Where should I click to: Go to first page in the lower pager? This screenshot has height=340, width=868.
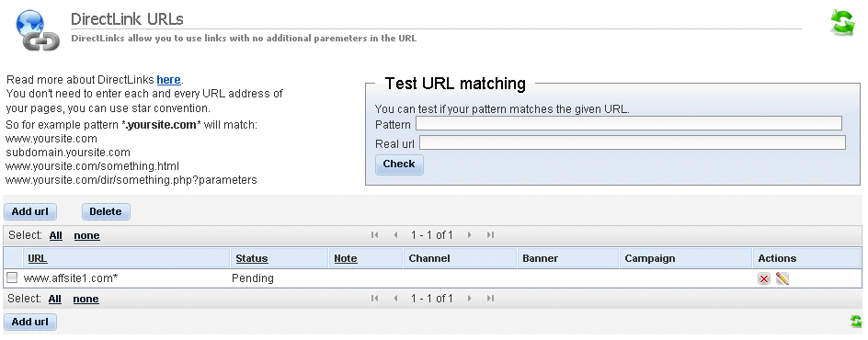375,299
